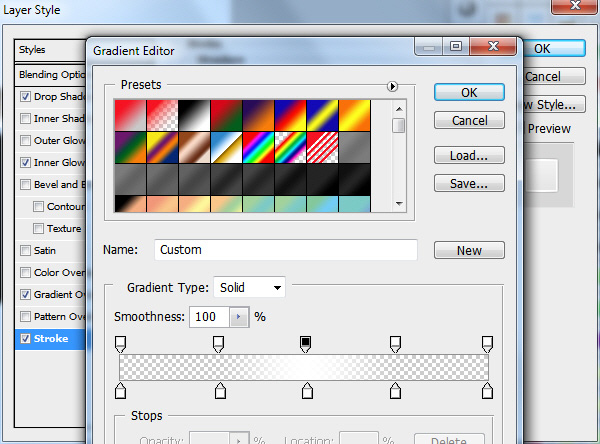Image resolution: width=600 pixels, height=444 pixels.
Task: Click Layer Style dialog OK button
Action: [x=554, y=49]
